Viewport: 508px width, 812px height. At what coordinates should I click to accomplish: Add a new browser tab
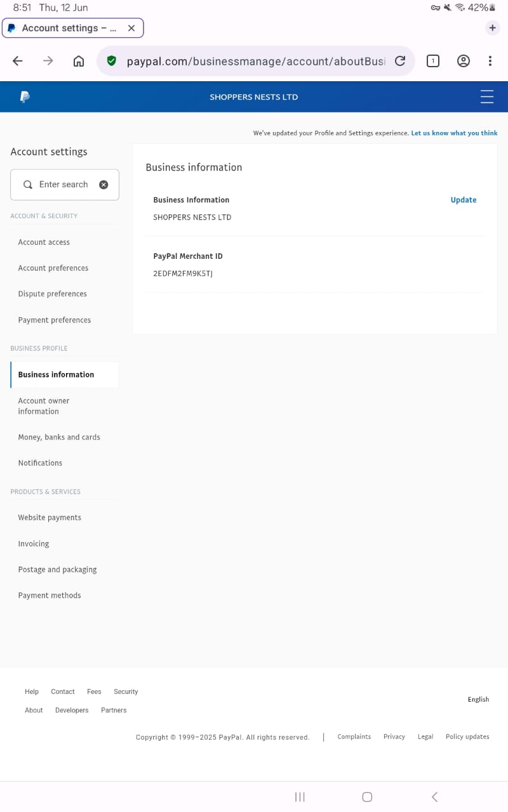click(x=492, y=28)
